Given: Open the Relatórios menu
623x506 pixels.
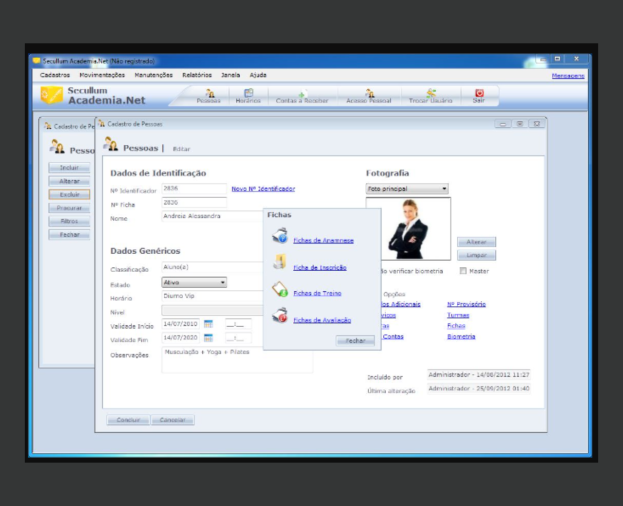Looking at the screenshot, I should pyautogui.click(x=197, y=75).
